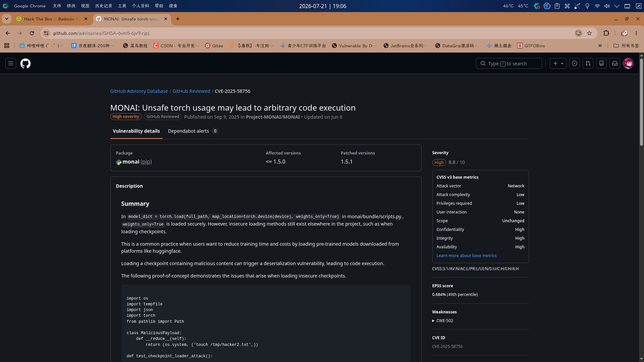Open the Chrome extensions puzzle icon
Viewport: 644px width, 362px height.
coord(606,33)
